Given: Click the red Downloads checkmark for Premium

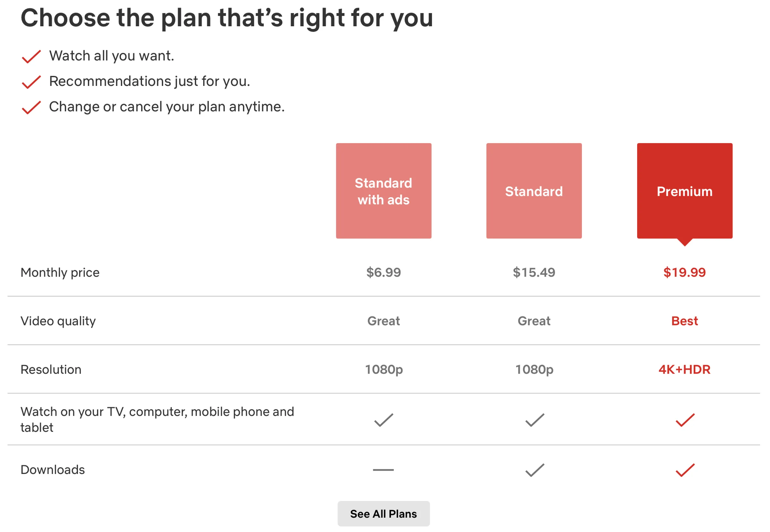Looking at the screenshot, I should click(685, 470).
